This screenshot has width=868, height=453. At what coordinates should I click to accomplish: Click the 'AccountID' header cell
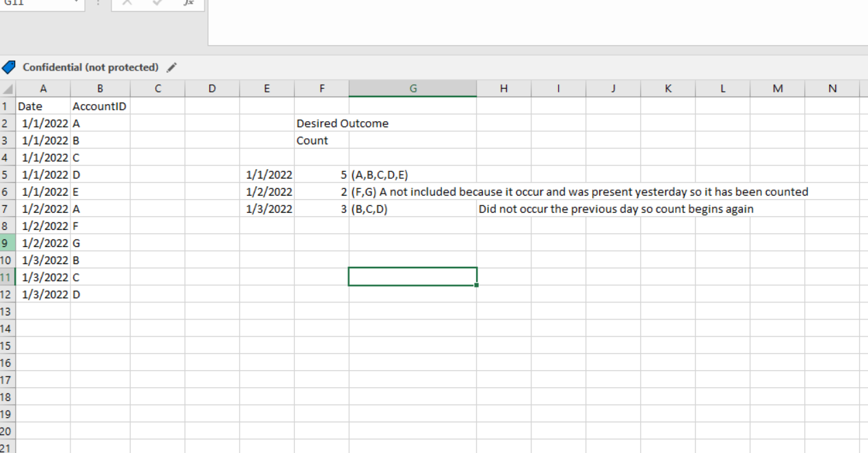click(100, 106)
